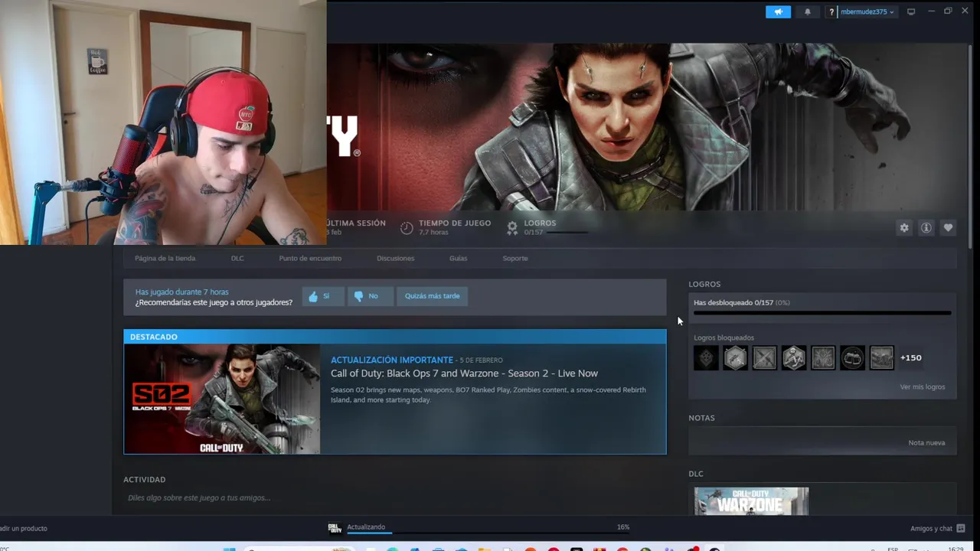Viewport: 980px width, 551px height.
Task: Open the Discusiones tab
Action: click(x=395, y=258)
